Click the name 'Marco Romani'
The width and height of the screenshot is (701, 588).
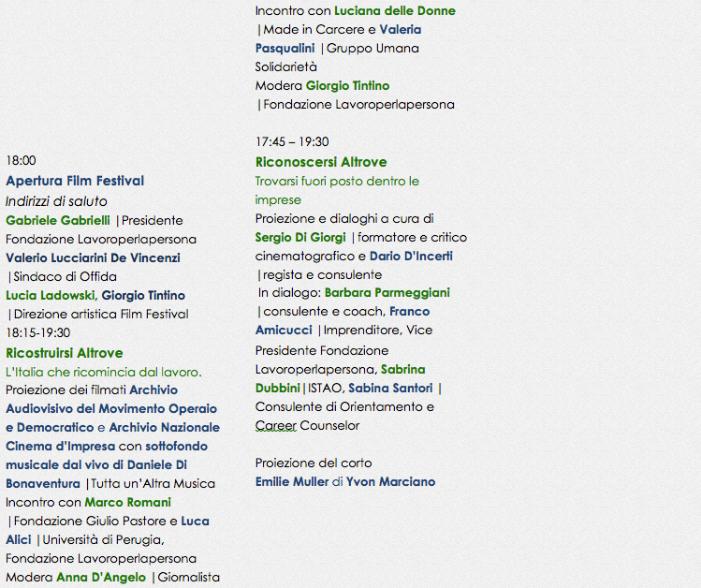[128, 503]
